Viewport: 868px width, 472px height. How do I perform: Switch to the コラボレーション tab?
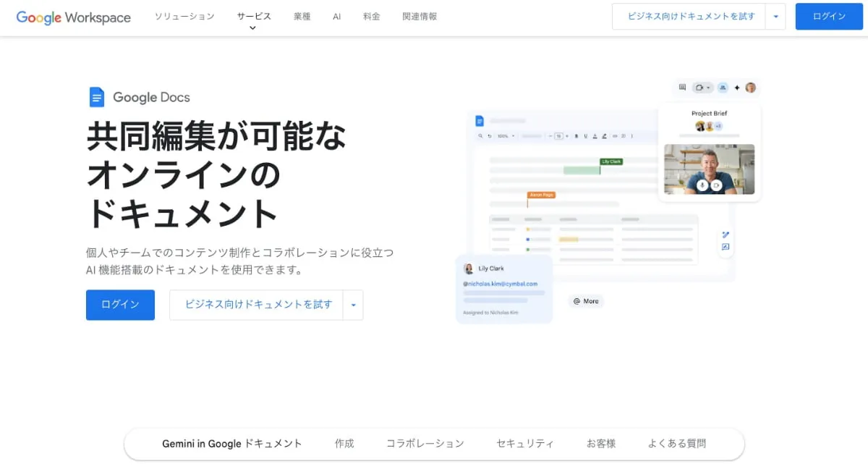coord(425,443)
